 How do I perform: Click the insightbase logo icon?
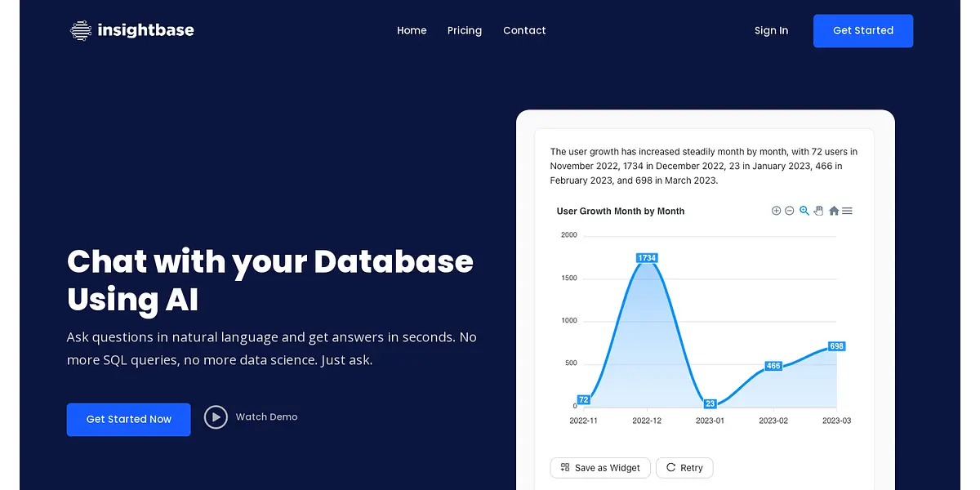tap(81, 31)
